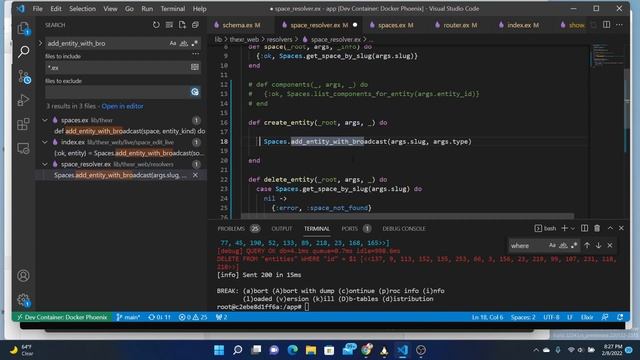Viewport: 640px width, 360px height.
Task: Open Source Control view
Action: (x=23, y=76)
